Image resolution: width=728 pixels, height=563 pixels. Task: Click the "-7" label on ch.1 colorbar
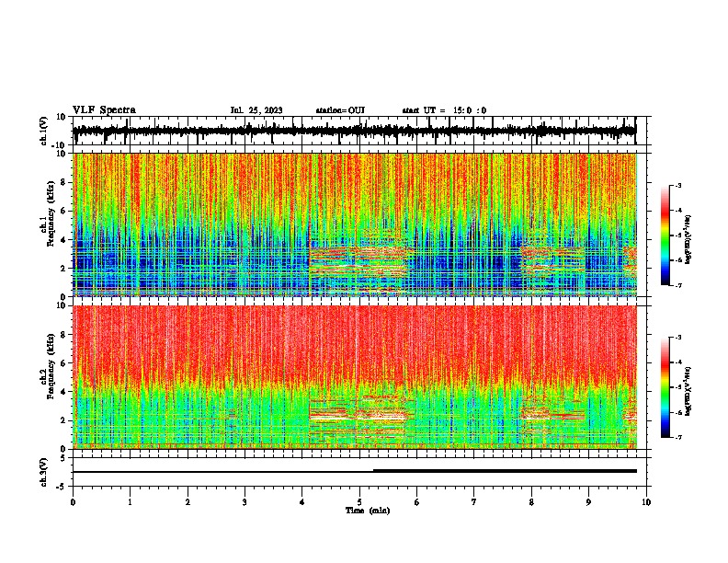pos(677,285)
